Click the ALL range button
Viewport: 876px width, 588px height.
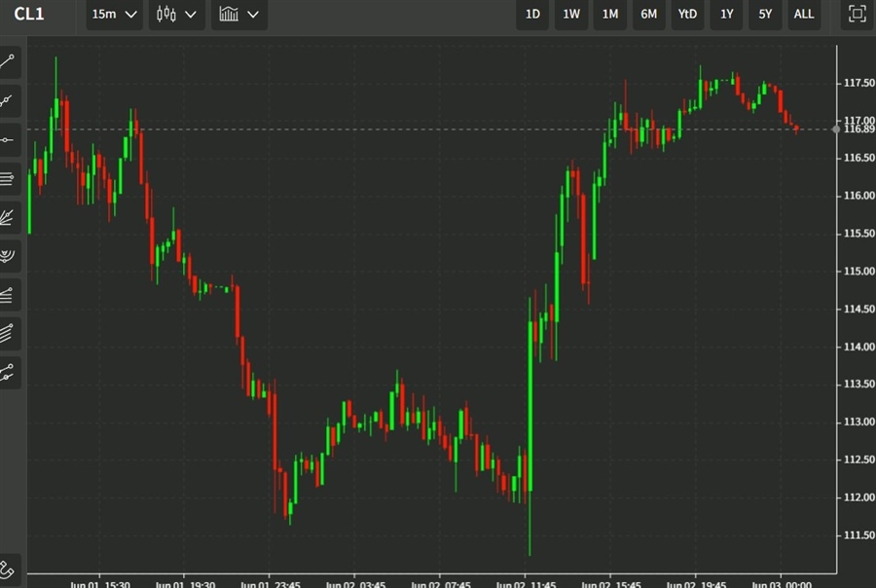[804, 15]
